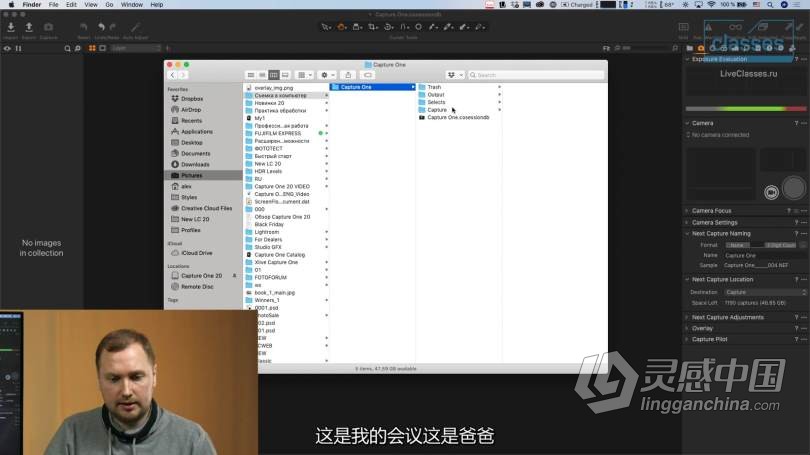
Task: Click the Name field in Next Capture Naming
Action: [765, 256]
